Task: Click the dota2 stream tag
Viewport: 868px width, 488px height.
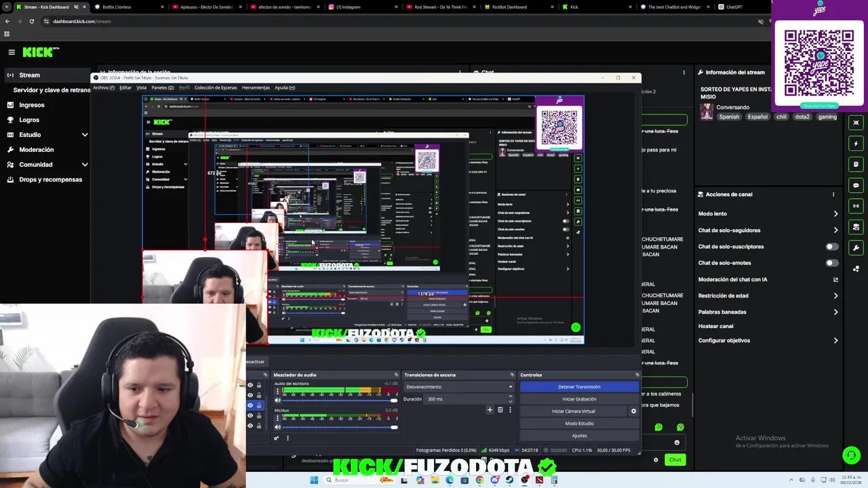Action: pyautogui.click(x=802, y=117)
